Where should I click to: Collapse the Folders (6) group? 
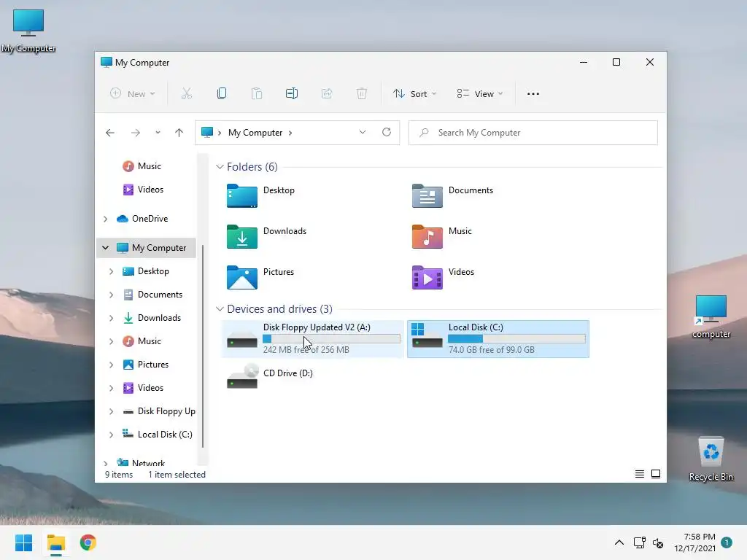[220, 167]
